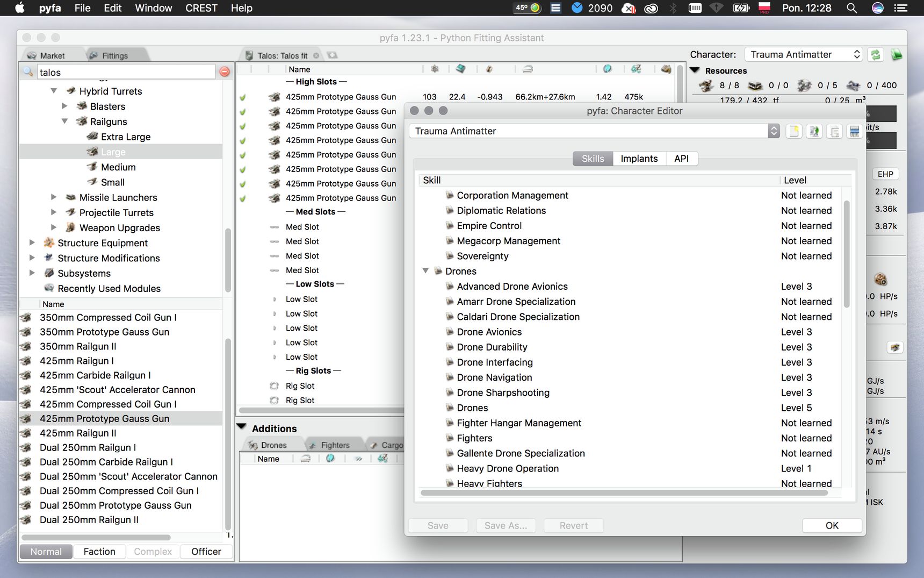924x578 pixels.
Task: Open the File menu
Action: [82, 8]
